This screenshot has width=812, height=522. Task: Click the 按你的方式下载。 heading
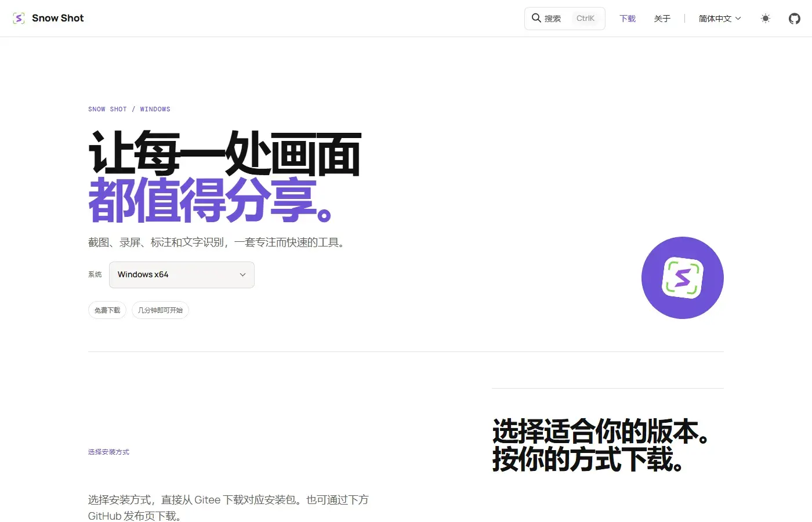(x=588, y=459)
